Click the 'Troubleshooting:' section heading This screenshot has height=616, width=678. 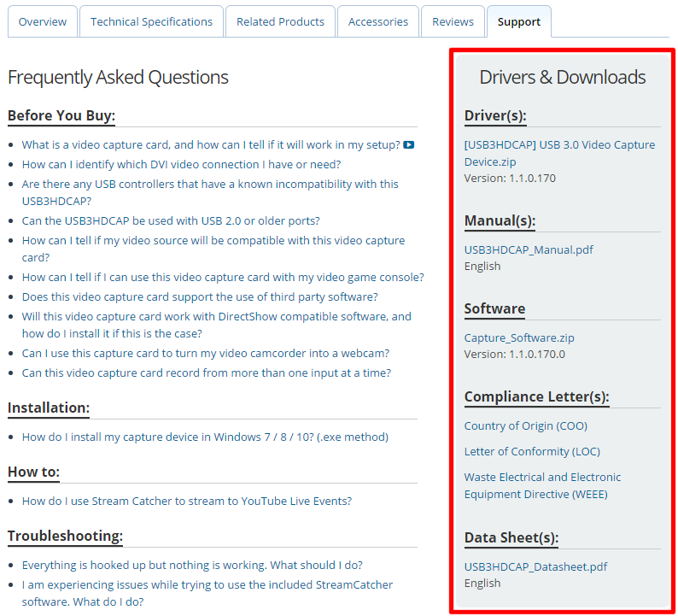tap(65, 536)
